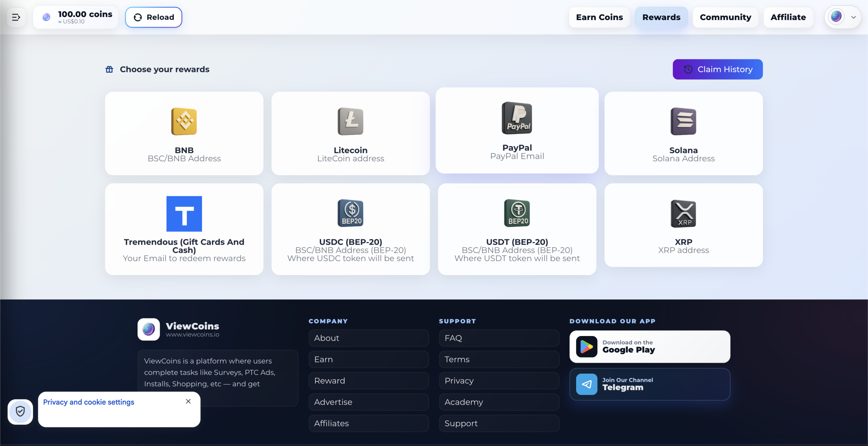Viewport: 868px width, 446px height.
Task: Choose the PayPal logo icon
Action: [x=517, y=118]
